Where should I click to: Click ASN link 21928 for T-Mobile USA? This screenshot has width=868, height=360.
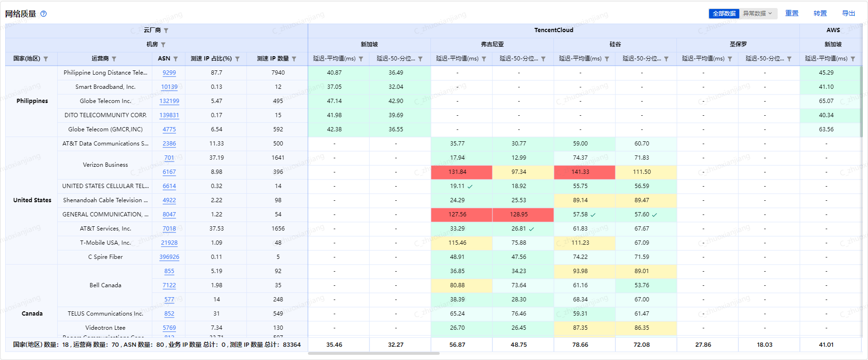[169, 243]
